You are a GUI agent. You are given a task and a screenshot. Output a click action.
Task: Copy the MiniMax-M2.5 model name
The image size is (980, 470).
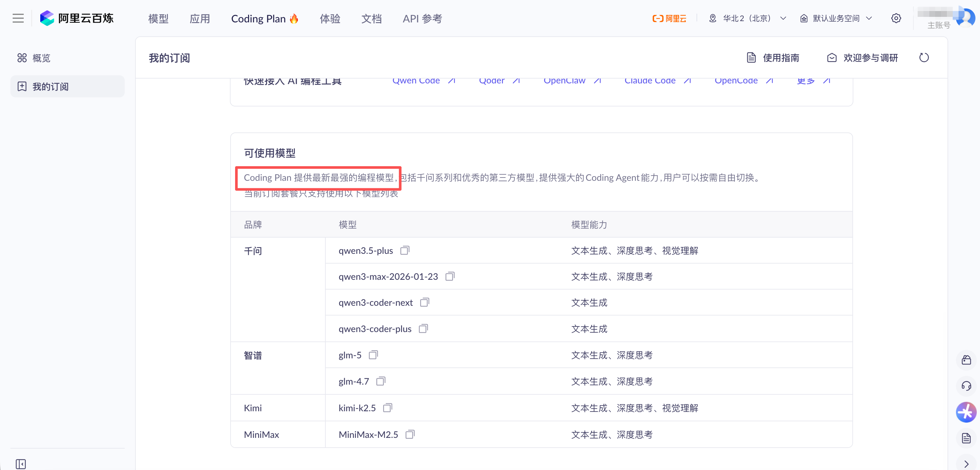click(410, 434)
